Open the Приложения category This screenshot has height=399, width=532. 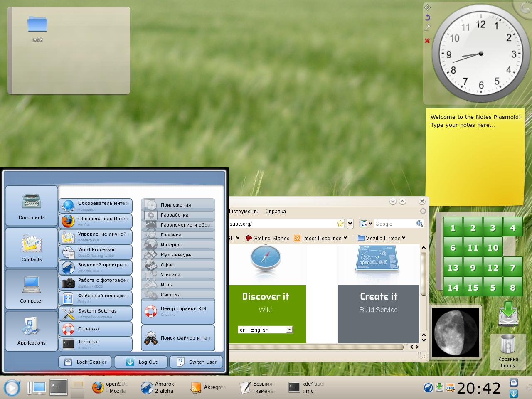point(178,205)
